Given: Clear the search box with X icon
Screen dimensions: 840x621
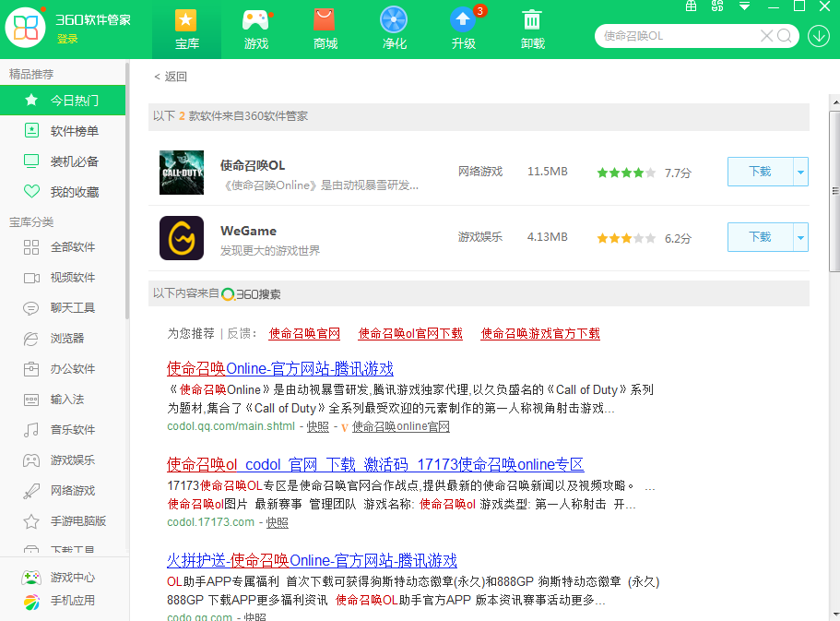Looking at the screenshot, I should (x=766, y=36).
